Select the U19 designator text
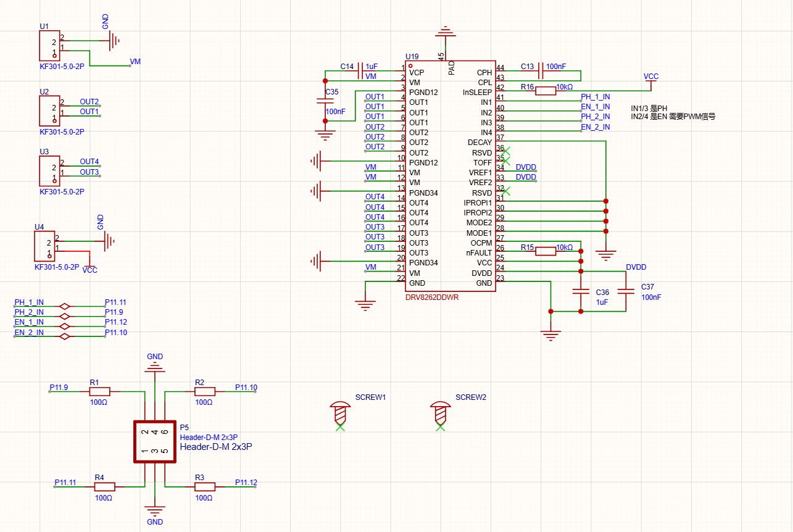Screen dimensions: 793x532 pyautogui.click(x=412, y=56)
